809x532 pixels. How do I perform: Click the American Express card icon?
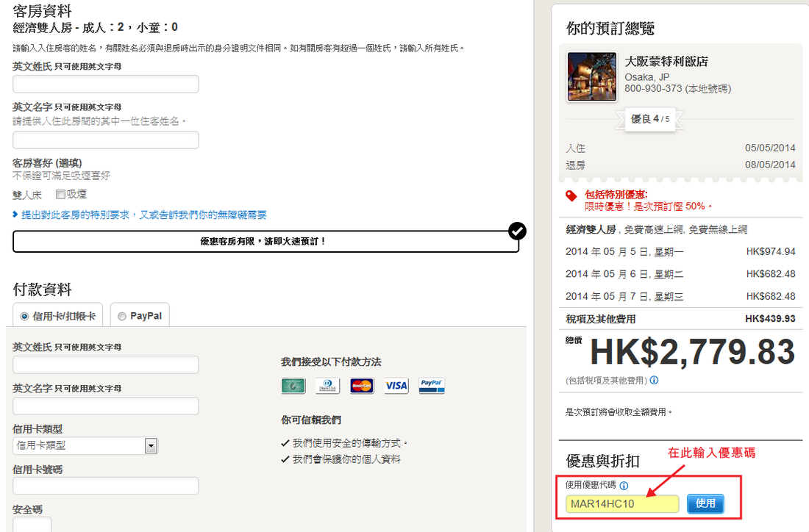pyautogui.click(x=293, y=386)
